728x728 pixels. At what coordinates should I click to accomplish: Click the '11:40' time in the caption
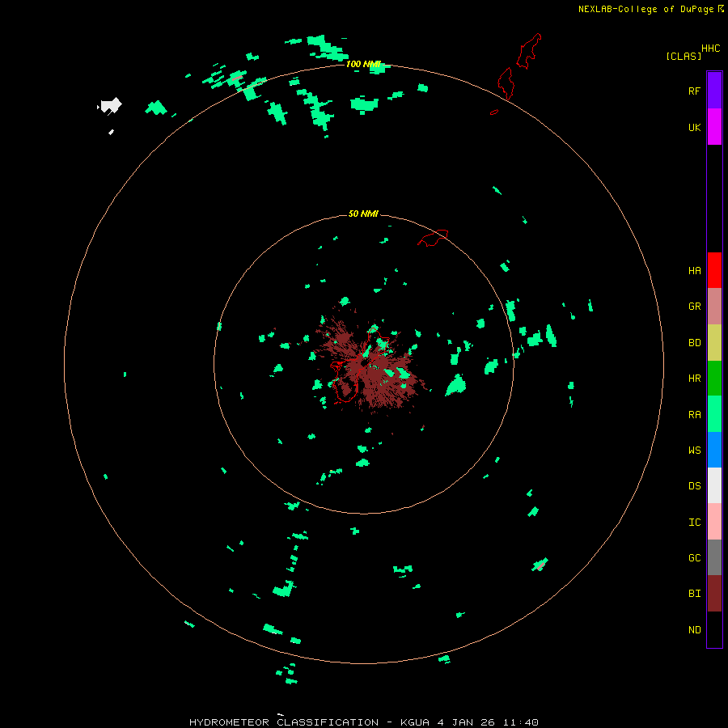click(x=522, y=722)
